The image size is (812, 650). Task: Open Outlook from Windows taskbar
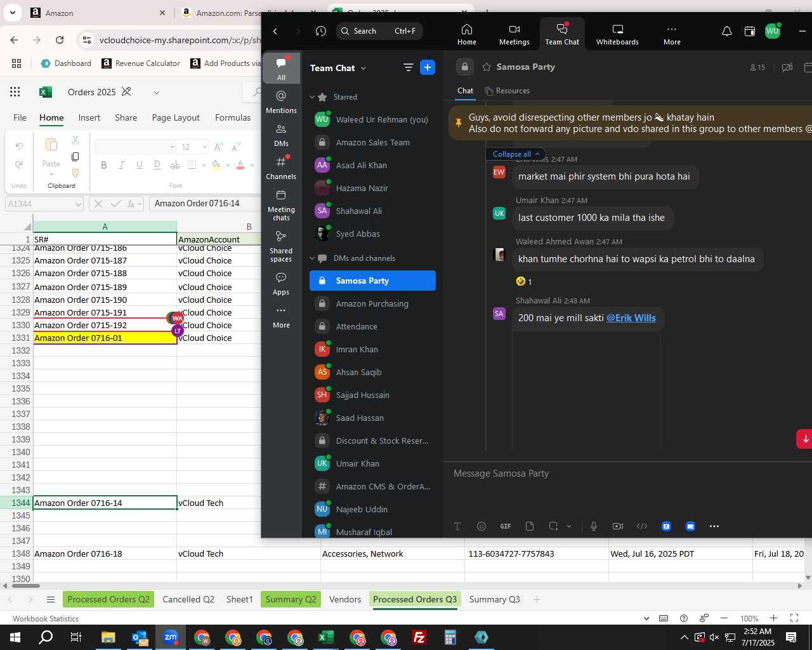[140, 637]
